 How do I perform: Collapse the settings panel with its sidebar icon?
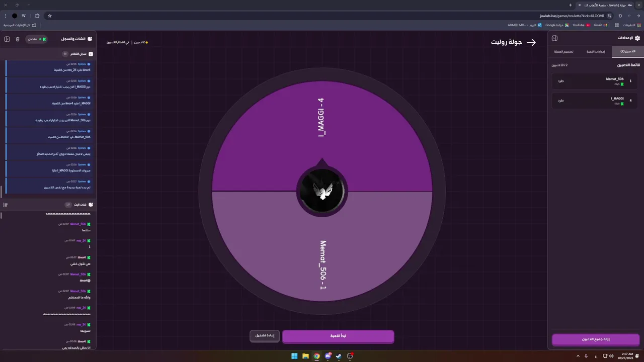pyautogui.click(x=554, y=38)
